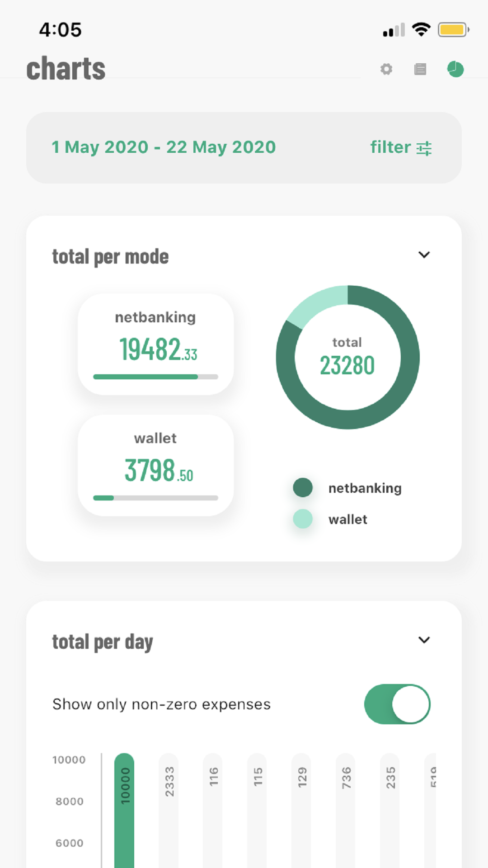
Task: Click the filter text button
Action: [390, 147]
